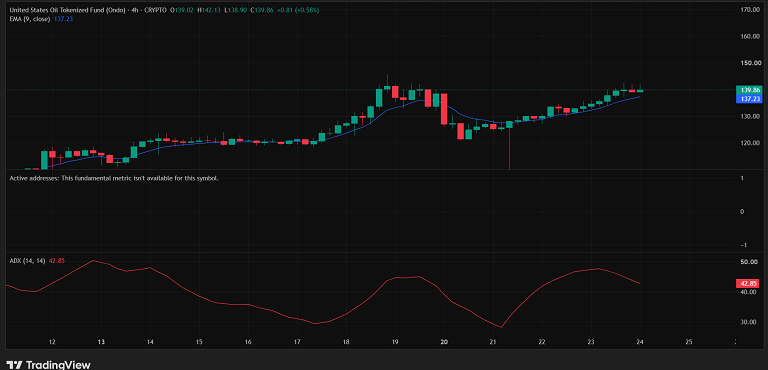Click the TradingView logo
This screenshot has width=768, height=370.
tap(48, 365)
